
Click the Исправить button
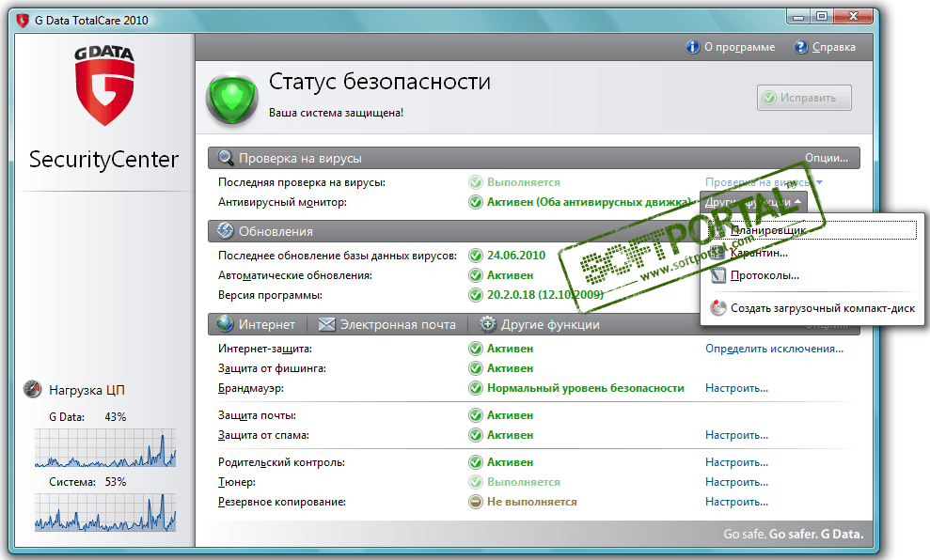(x=804, y=98)
